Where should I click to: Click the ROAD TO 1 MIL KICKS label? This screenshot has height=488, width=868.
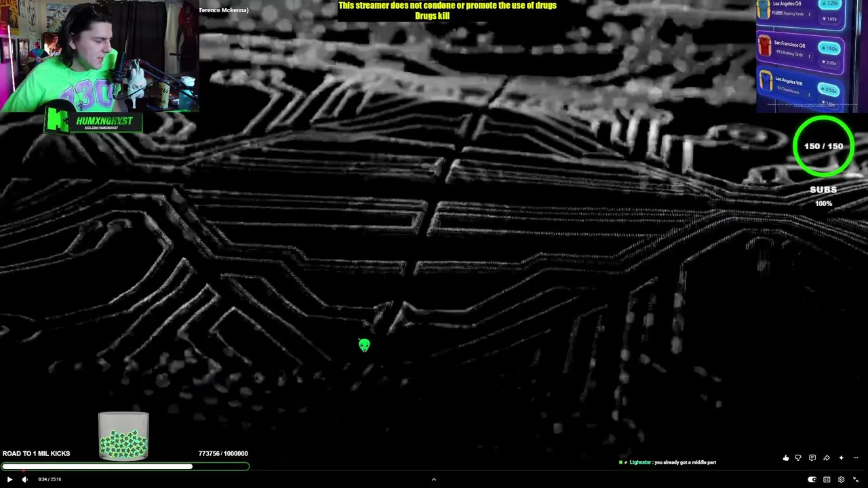coord(36,453)
